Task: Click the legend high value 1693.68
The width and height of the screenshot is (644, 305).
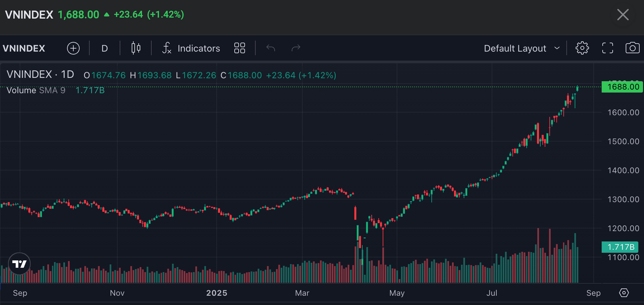Action: click(x=154, y=75)
